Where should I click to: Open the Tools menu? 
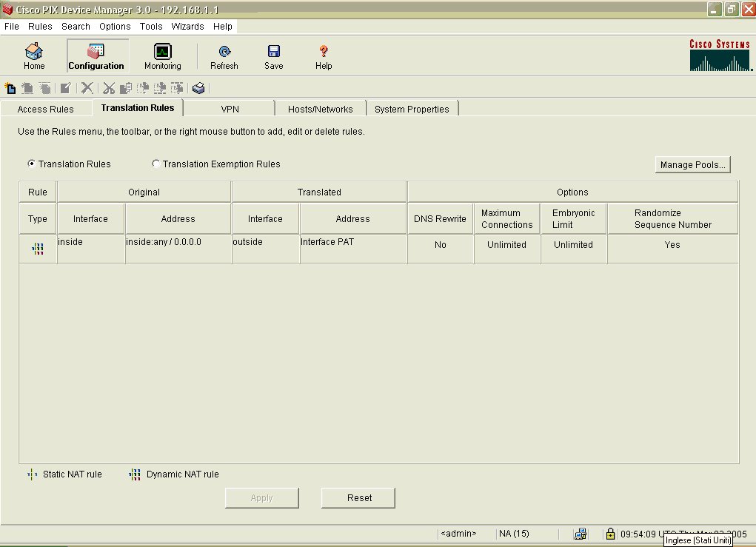[151, 27]
